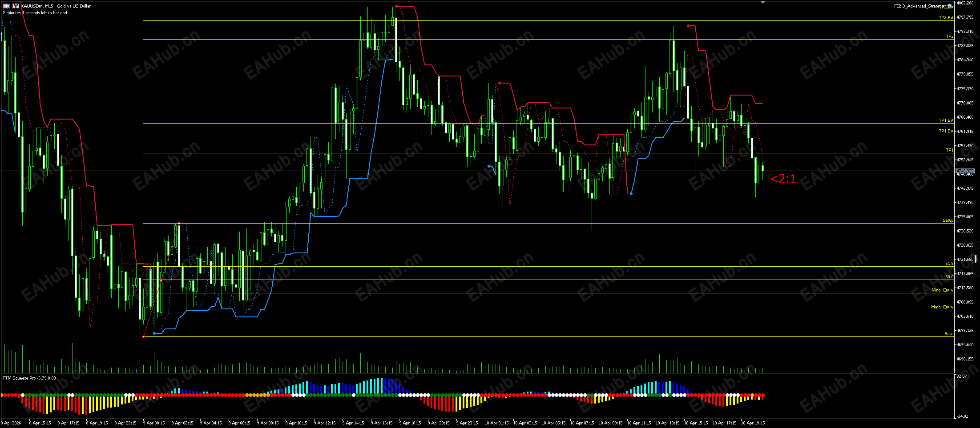Viewport: 980px width, 428px height.
Task: Open the Depth of Market icon
Action: point(16,6)
